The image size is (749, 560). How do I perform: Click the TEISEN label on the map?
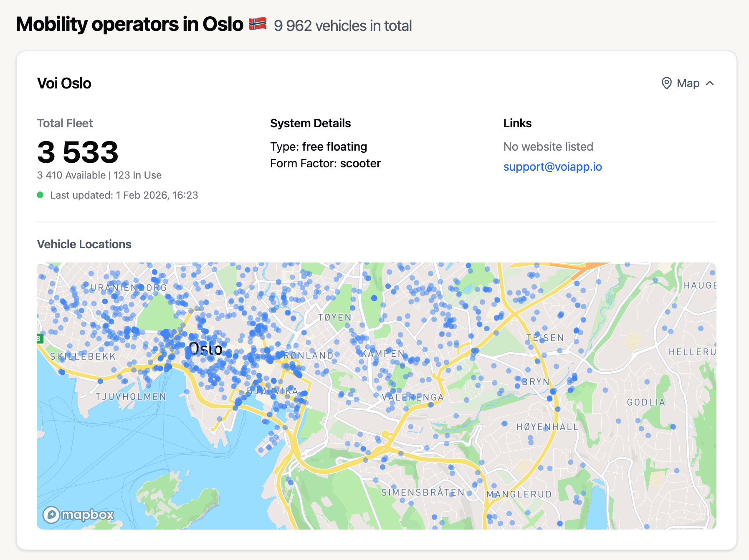(545, 338)
